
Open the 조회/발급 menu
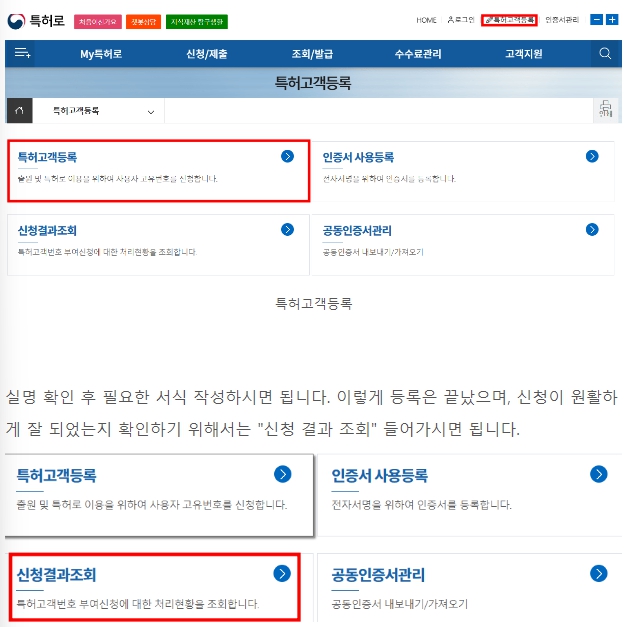click(x=312, y=54)
